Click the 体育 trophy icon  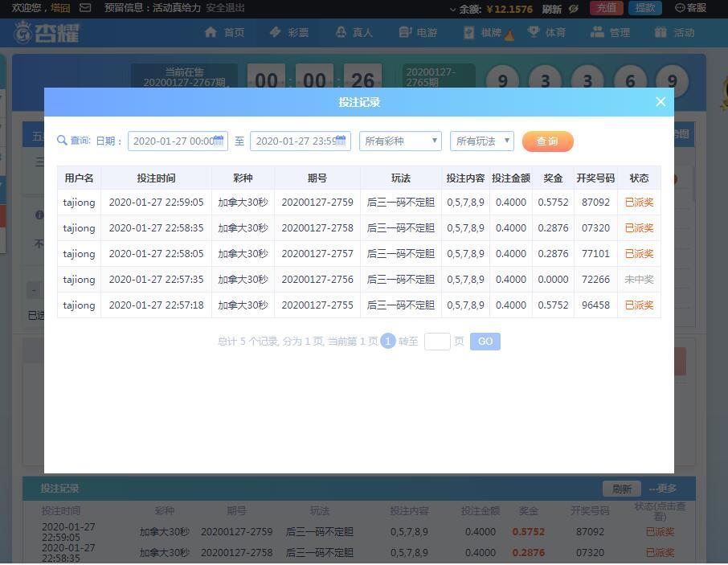[534, 32]
